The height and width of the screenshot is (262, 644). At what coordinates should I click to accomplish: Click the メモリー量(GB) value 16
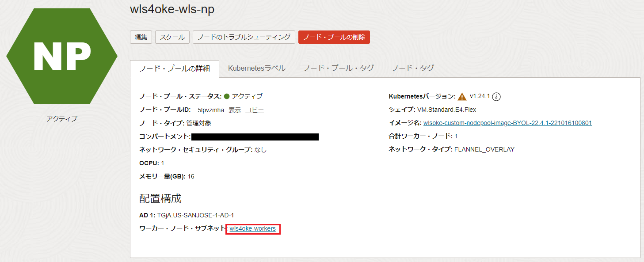coord(191,176)
